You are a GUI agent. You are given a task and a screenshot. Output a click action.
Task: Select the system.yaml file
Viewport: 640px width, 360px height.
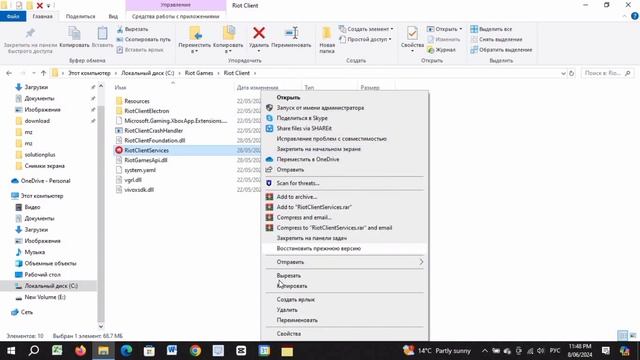click(x=140, y=170)
